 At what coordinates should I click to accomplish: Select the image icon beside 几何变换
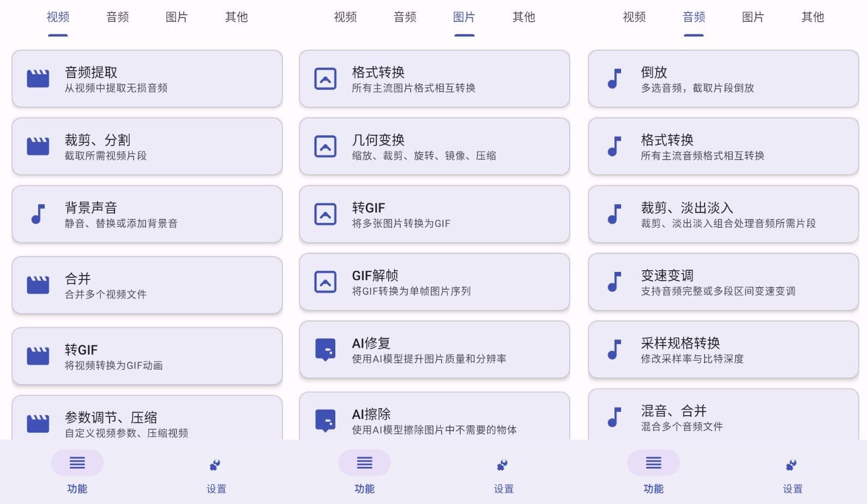click(326, 147)
